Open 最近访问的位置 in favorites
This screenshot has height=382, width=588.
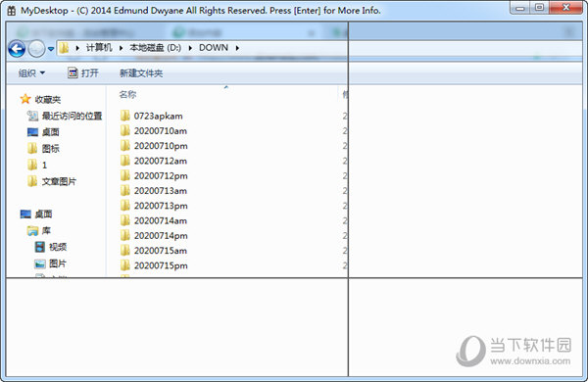click(72, 116)
